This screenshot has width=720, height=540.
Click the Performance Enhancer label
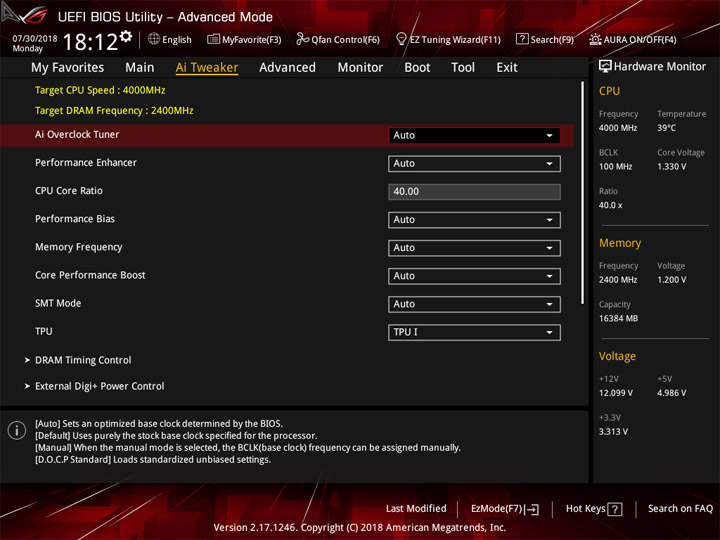pos(86,163)
